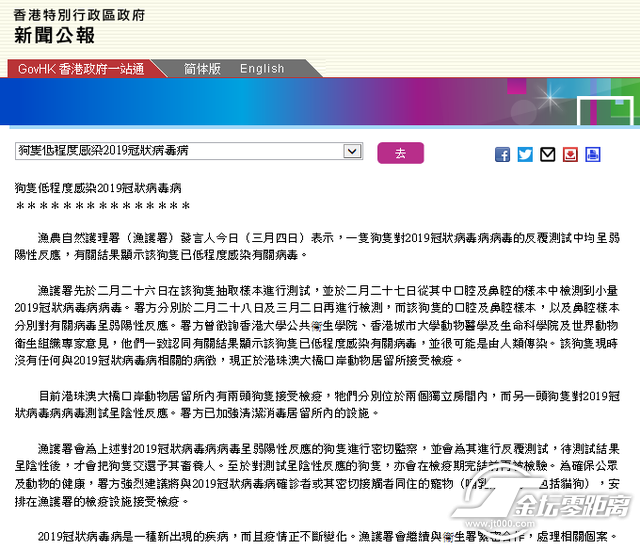Image resolution: width=640 pixels, height=549 pixels.
Task: Open the press release selection dropdown
Action: coord(189,151)
